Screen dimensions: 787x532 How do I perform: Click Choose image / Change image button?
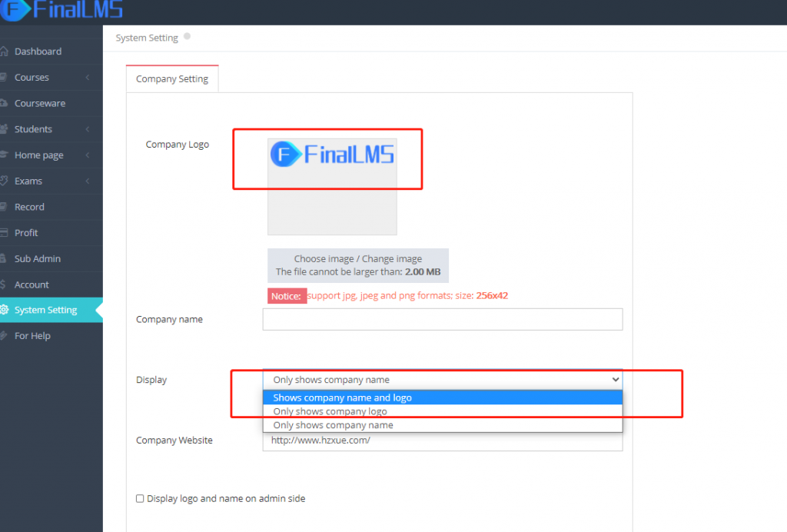pyautogui.click(x=358, y=265)
